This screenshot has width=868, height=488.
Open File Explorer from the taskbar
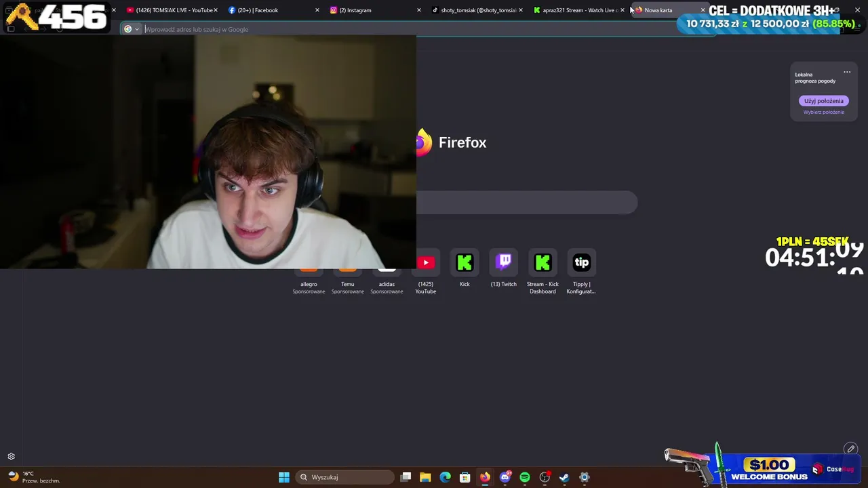pyautogui.click(x=425, y=477)
